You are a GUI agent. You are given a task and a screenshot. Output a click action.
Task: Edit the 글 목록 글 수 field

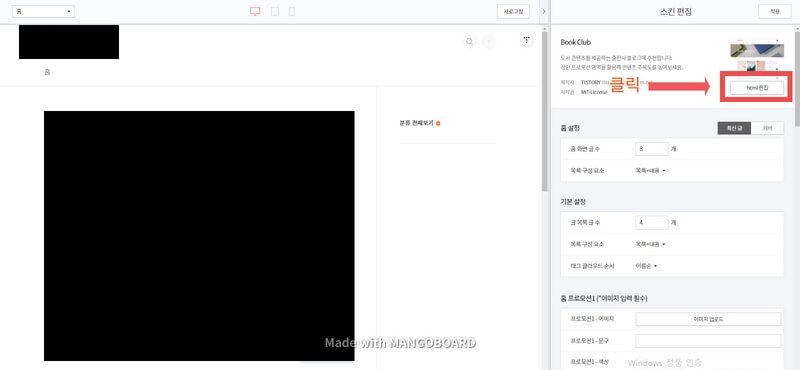click(x=652, y=223)
